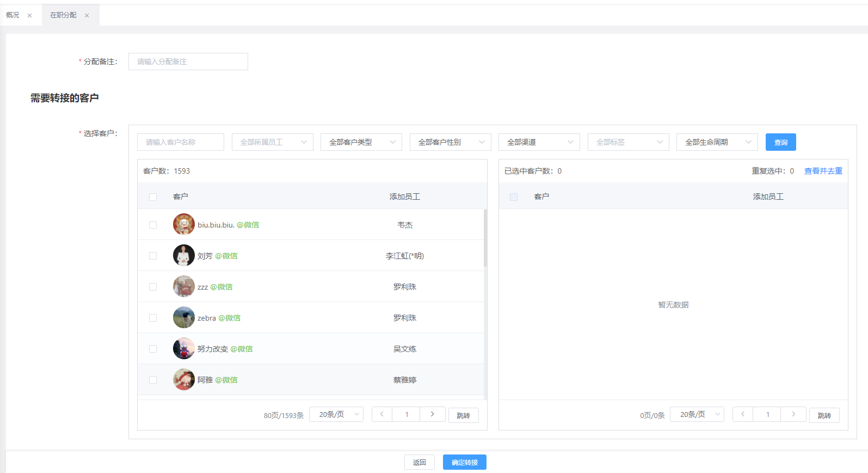Check the box for customer 刘芳
The width and height of the screenshot is (868, 473).
153,256
